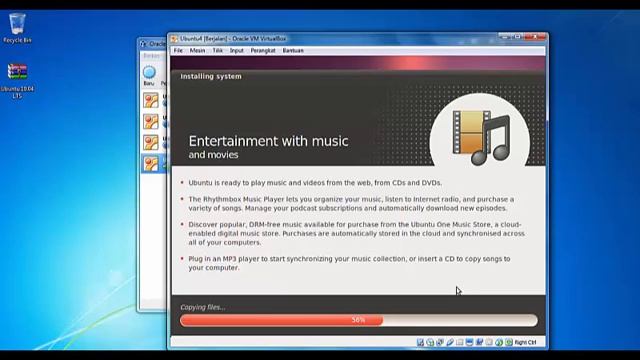Open the Mesin menu
The width and height of the screenshot is (640, 360).
[x=197, y=51]
